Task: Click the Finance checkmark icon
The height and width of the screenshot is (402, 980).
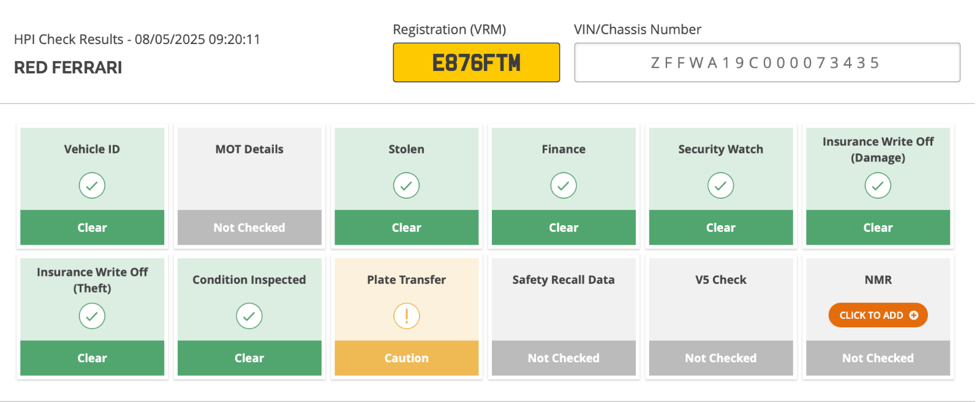Action: (563, 185)
